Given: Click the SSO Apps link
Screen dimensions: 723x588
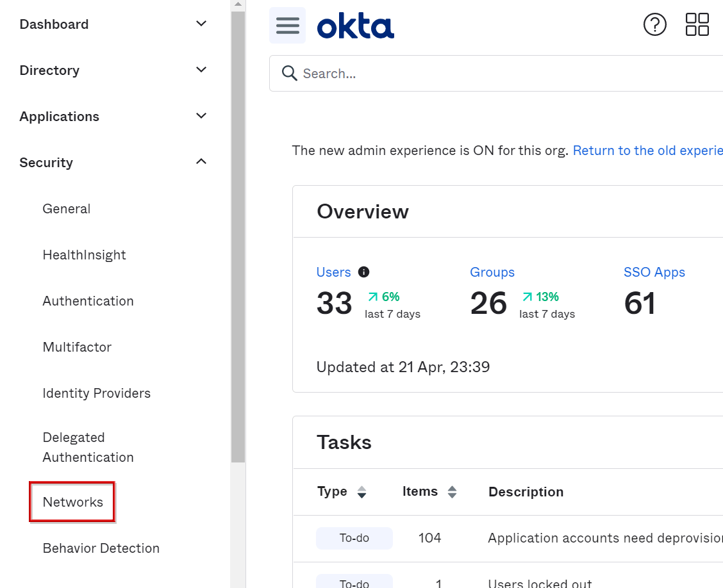Looking at the screenshot, I should click(x=654, y=272).
